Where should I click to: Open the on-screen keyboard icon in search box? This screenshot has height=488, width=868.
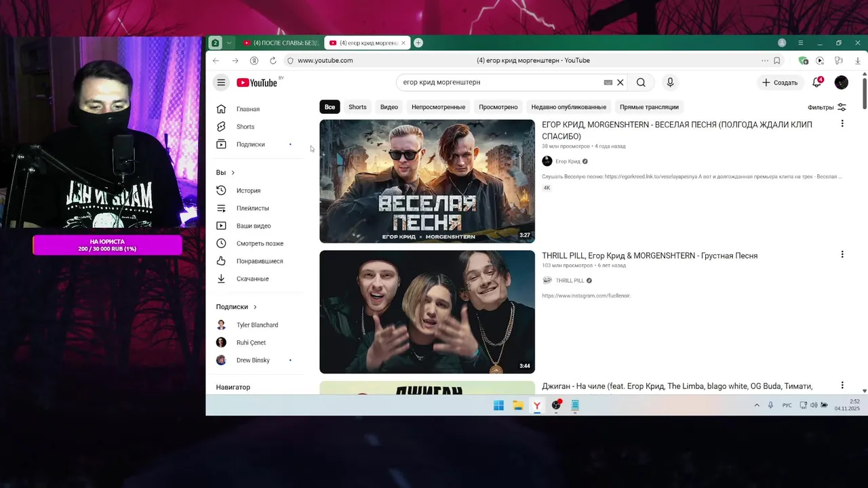click(608, 83)
